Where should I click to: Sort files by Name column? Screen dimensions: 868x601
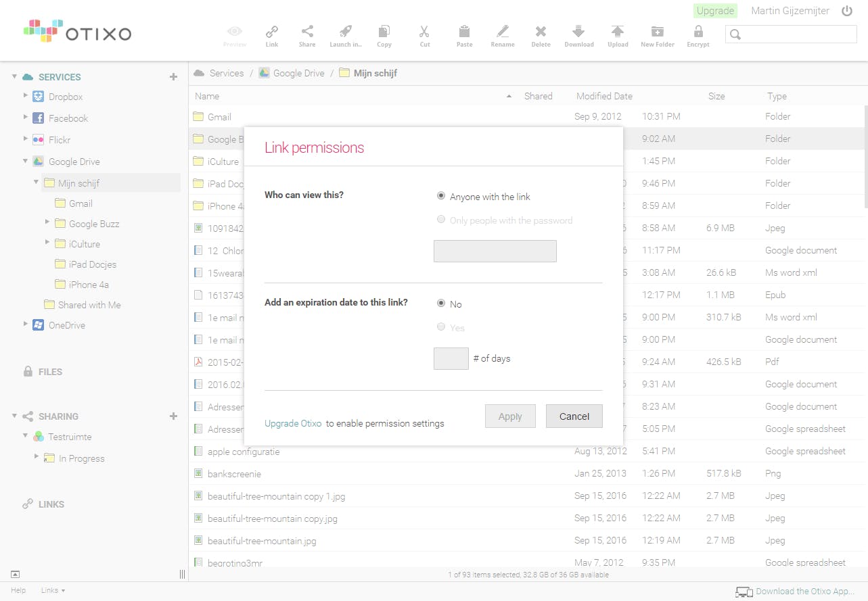coord(207,97)
